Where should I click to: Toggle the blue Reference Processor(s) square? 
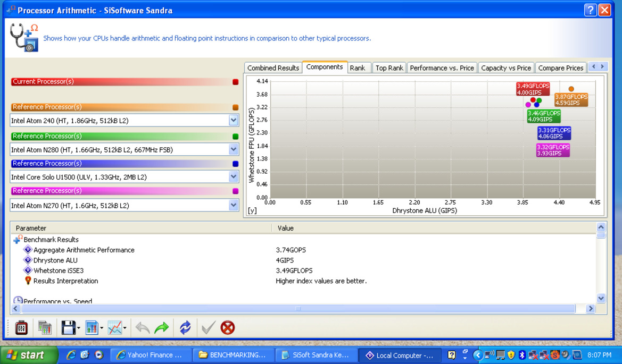coord(235,164)
